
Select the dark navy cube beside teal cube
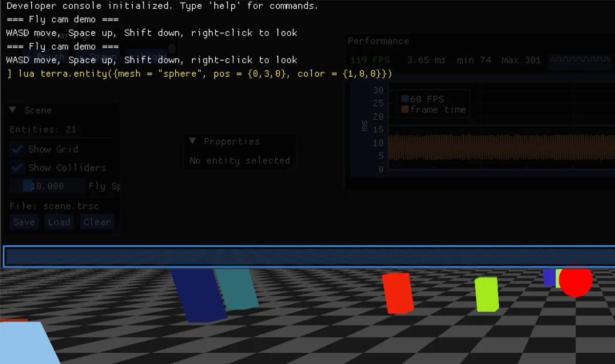point(199,295)
